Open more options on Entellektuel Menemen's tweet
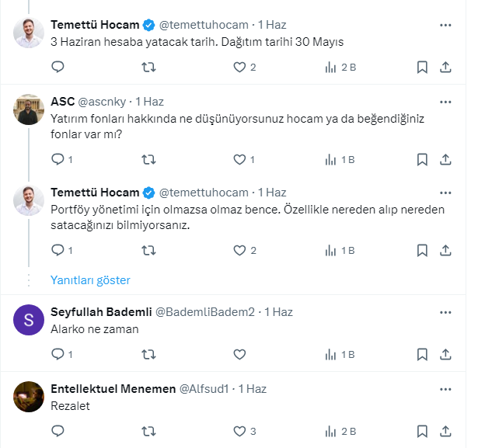Viewport: 478px width, 448px height. tap(445, 389)
